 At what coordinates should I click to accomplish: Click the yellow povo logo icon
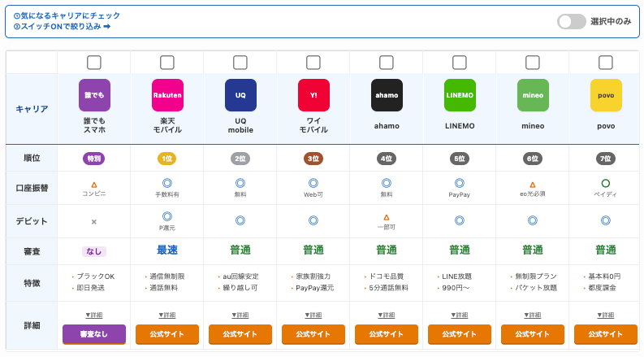point(606,95)
